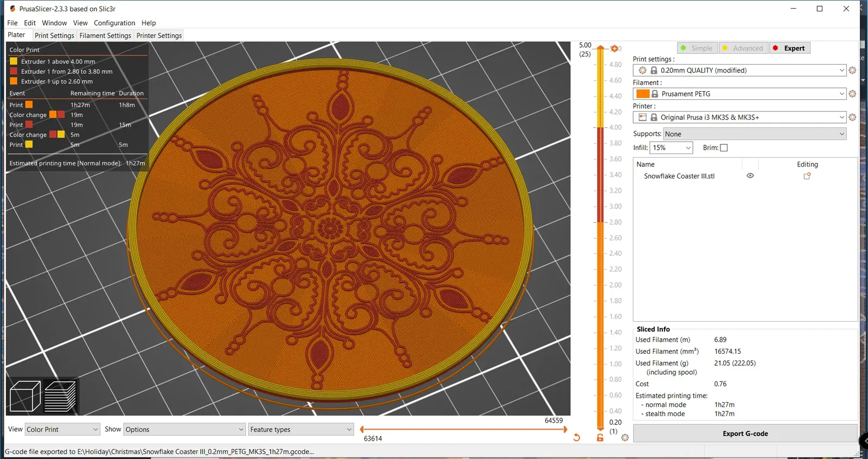Switch to layers preview view icon
868x459 pixels.
60,396
